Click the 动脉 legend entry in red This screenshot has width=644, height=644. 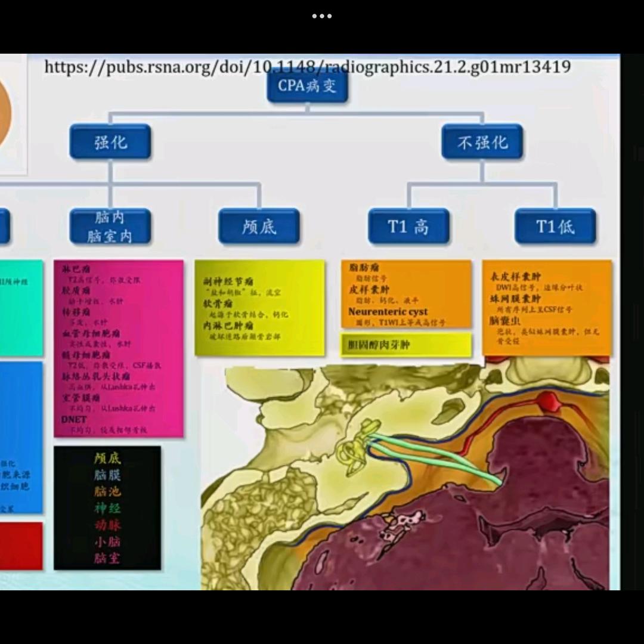[x=107, y=525]
